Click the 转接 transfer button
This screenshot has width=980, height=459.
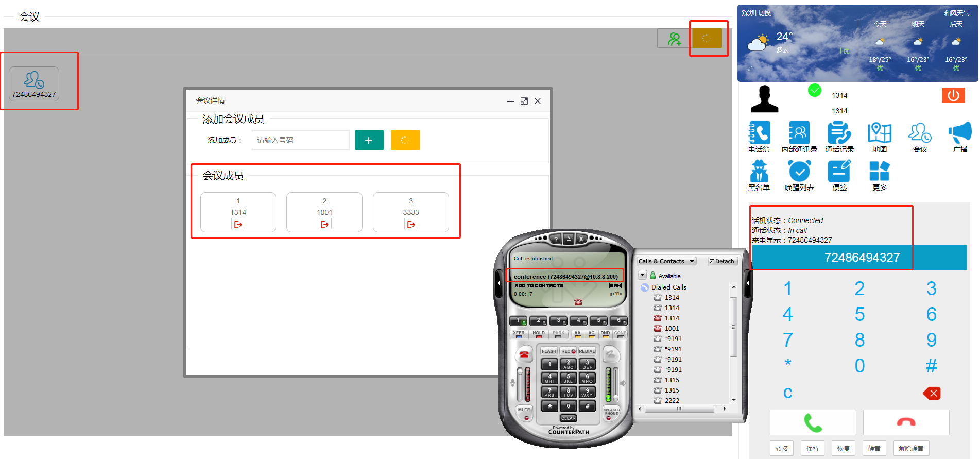point(782,448)
